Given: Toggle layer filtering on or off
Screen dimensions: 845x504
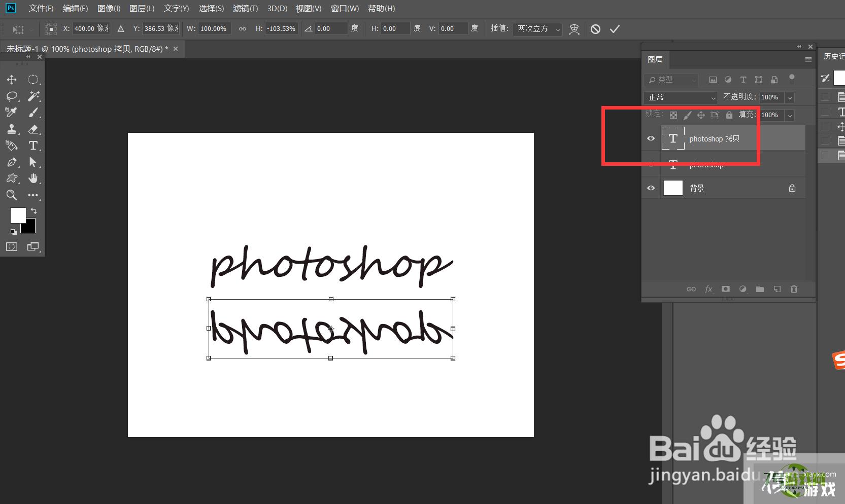Looking at the screenshot, I should [x=792, y=78].
